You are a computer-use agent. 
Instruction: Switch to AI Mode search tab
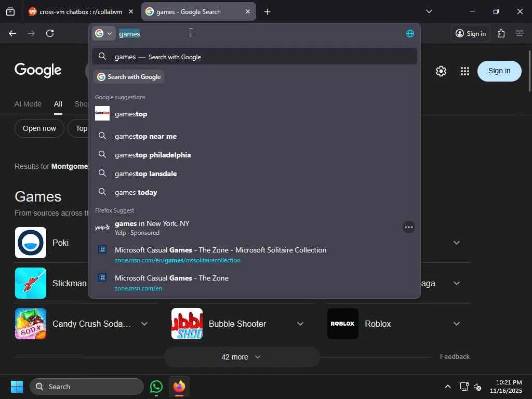coord(28,104)
